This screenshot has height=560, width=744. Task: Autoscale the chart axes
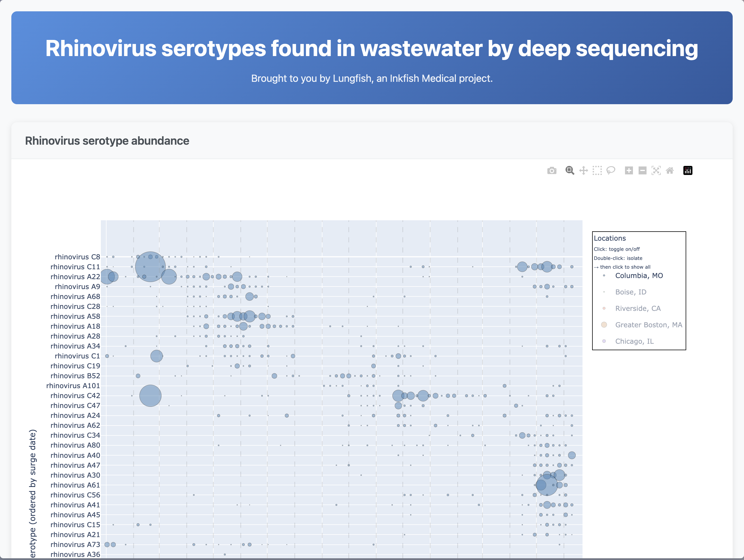tap(656, 170)
